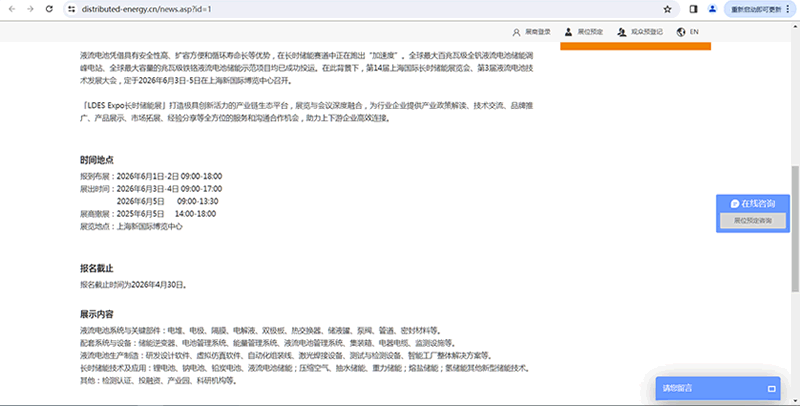Screen dimensions: 800x406
Task: Reload the current page
Action: click(x=49, y=9)
